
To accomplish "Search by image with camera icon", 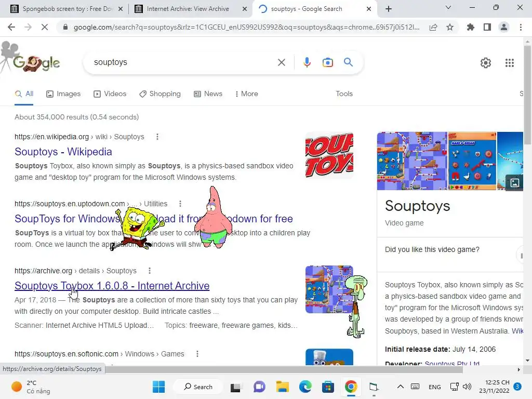I will point(328,62).
